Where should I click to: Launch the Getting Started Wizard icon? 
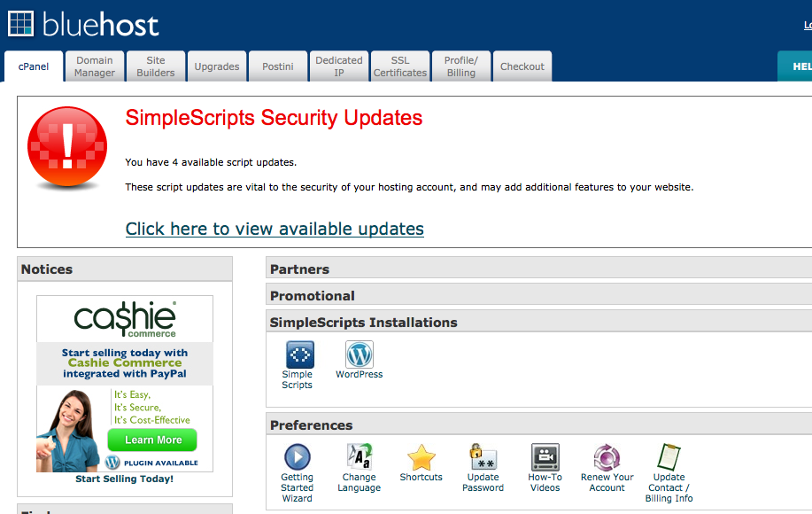click(298, 457)
